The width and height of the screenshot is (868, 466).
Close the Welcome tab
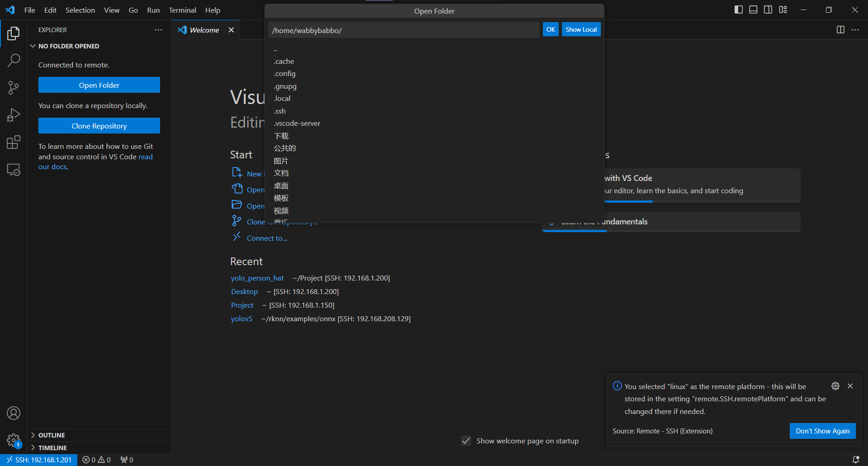click(231, 30)
